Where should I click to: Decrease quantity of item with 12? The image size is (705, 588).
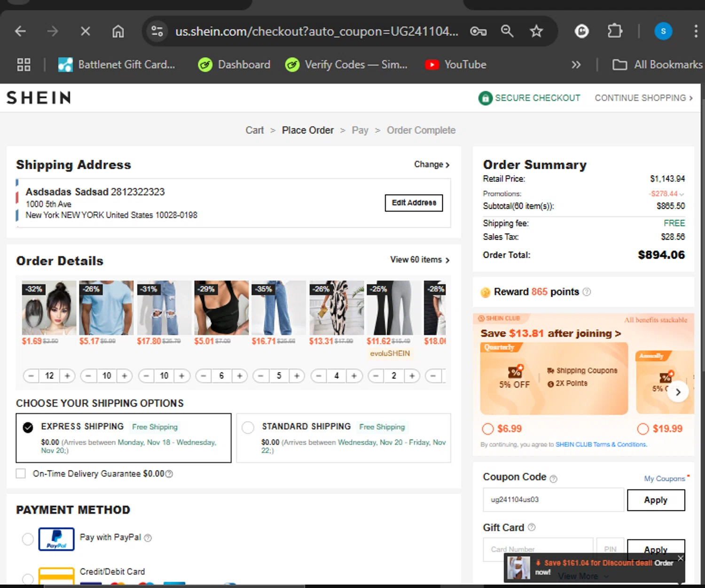[31, 376]
